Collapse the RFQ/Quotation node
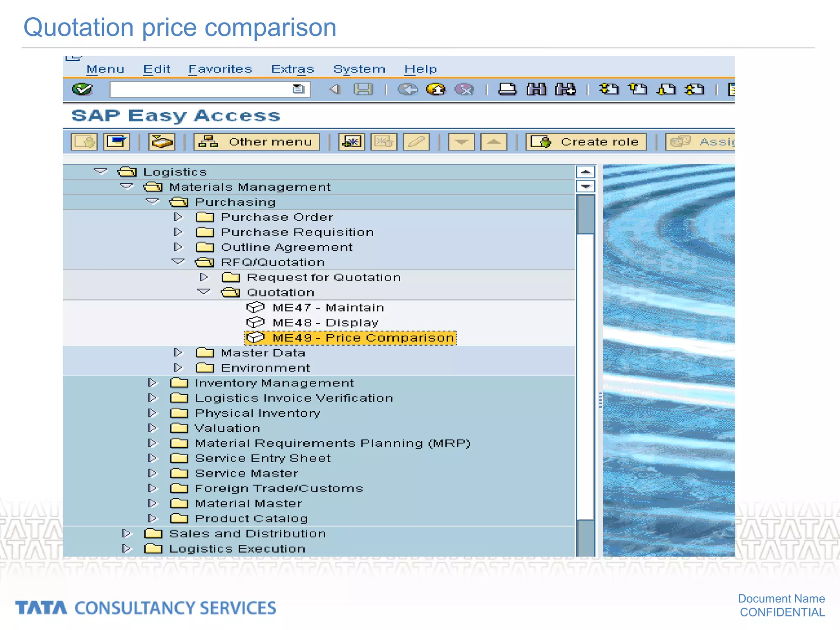The image size is (840, 630). tap(178, 262)
